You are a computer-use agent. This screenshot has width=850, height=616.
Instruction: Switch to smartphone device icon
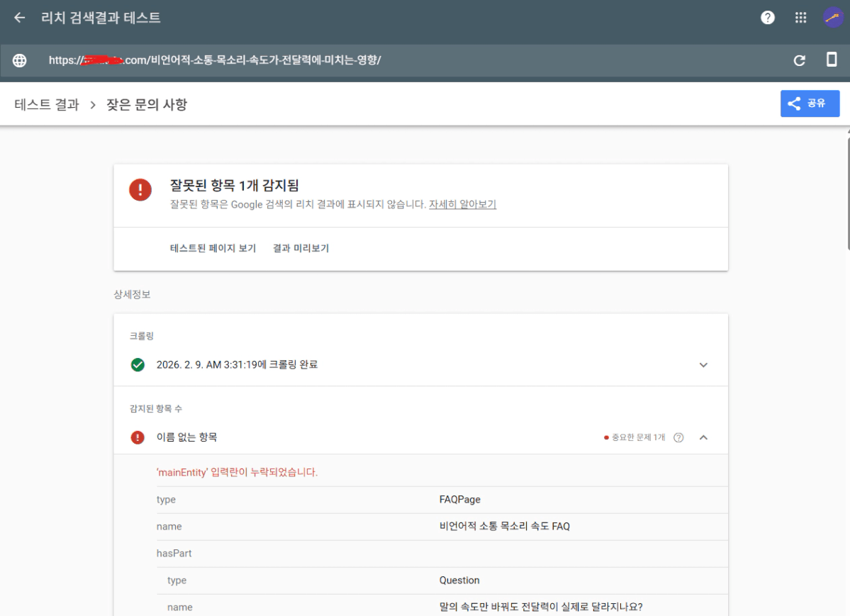pos(832,60)
